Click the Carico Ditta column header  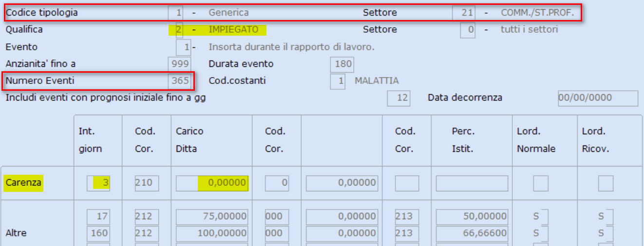[190, 140]
